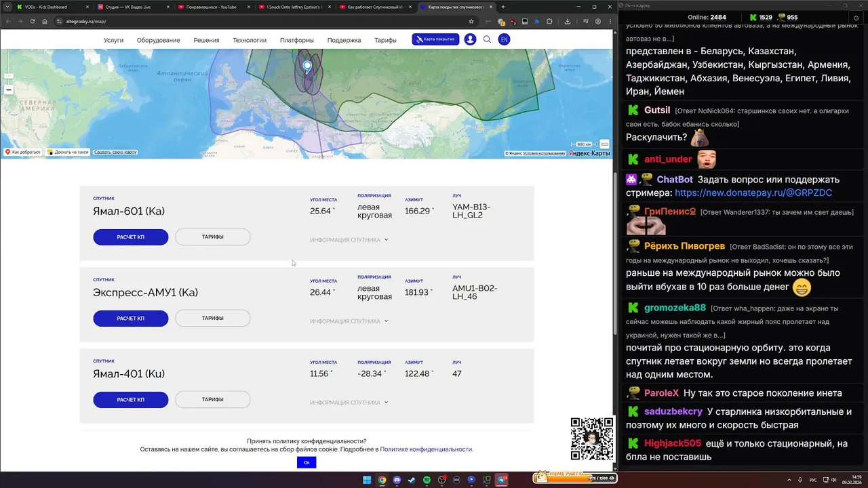Click Условия использования map link
Image resolution: width=868 pixels, height=488 pixels.
[x=544, y=153]
